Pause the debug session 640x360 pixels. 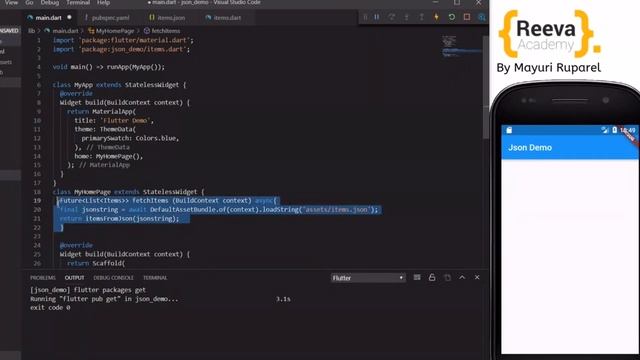click(377, 17)
